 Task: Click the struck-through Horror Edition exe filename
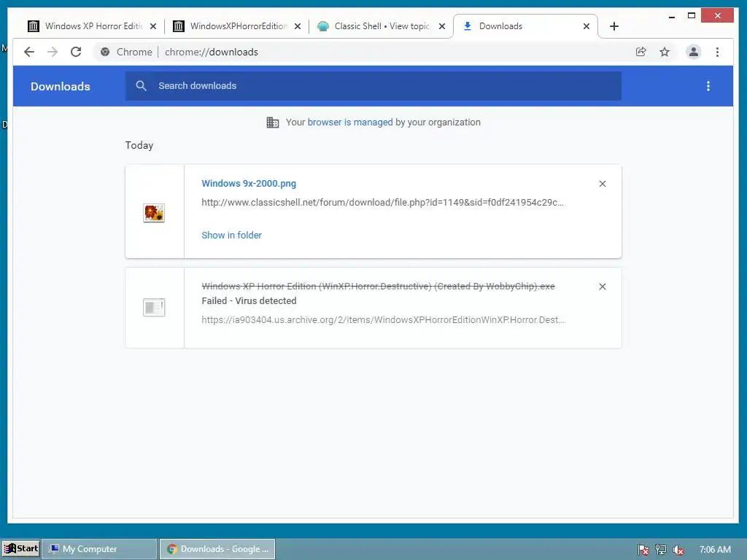(379, 286)
